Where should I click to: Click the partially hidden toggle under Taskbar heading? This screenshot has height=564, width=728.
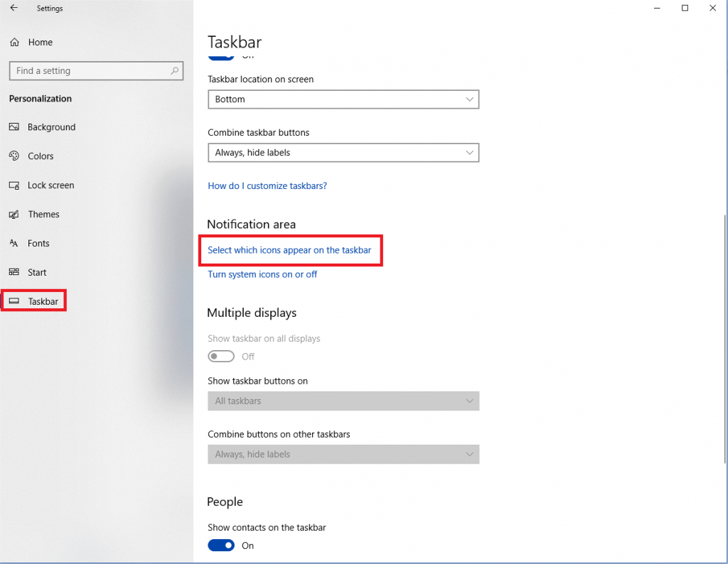(221, 57)
